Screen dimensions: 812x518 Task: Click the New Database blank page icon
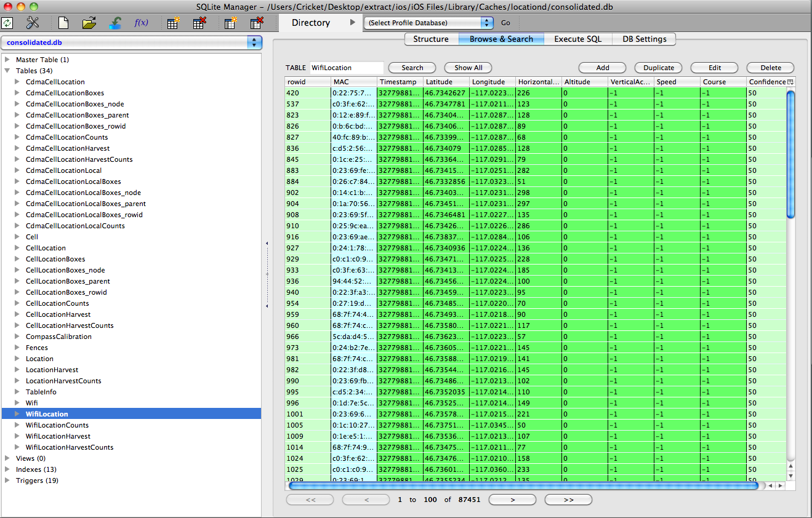click(x=63, y=23)
